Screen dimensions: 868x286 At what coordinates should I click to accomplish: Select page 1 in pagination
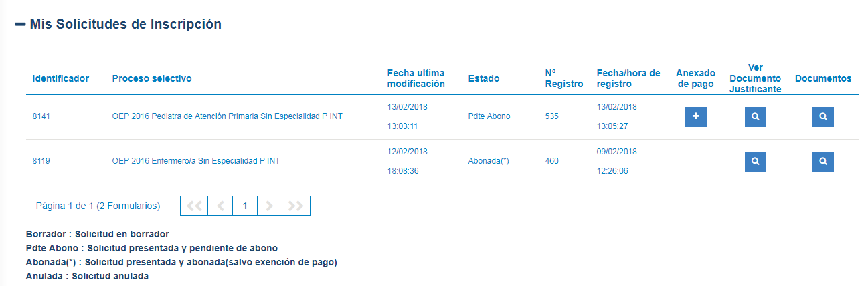245,206
